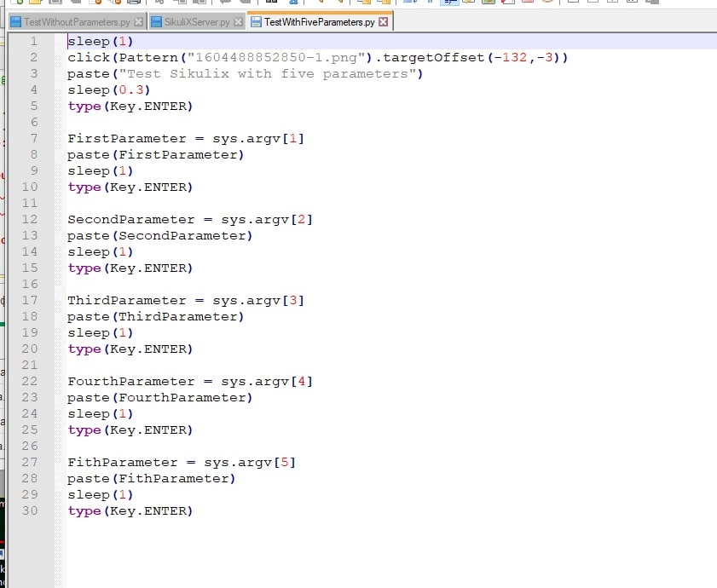
Task: Close the SikuliXServer.py tab
Action: [238, 22]
